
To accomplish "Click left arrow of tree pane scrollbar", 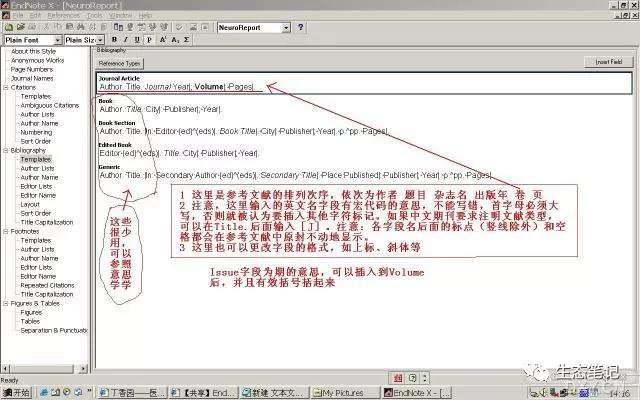I will (x=5, y=369).
